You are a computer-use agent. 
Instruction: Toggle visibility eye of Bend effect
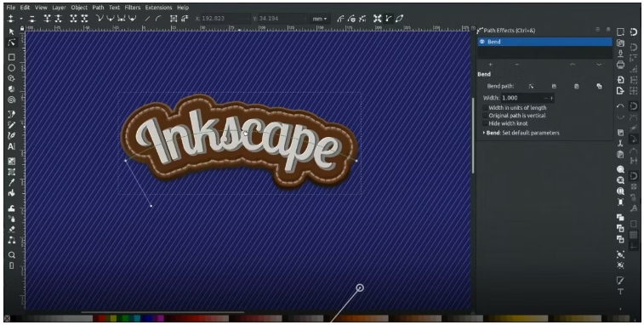pos(482,42)
